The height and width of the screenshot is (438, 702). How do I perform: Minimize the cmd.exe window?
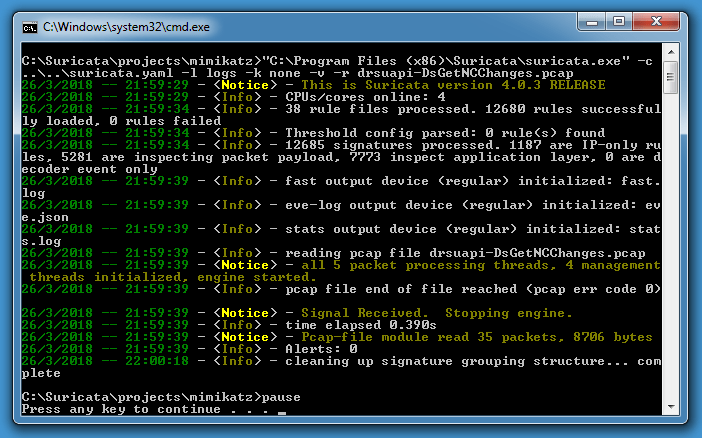[x=595, y=18]
